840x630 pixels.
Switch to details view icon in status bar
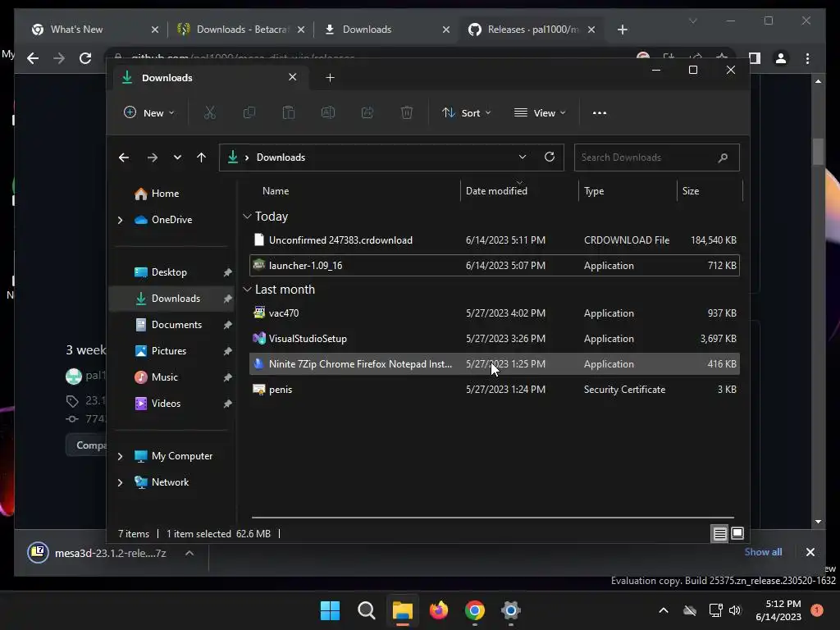(x=719, y=533)
